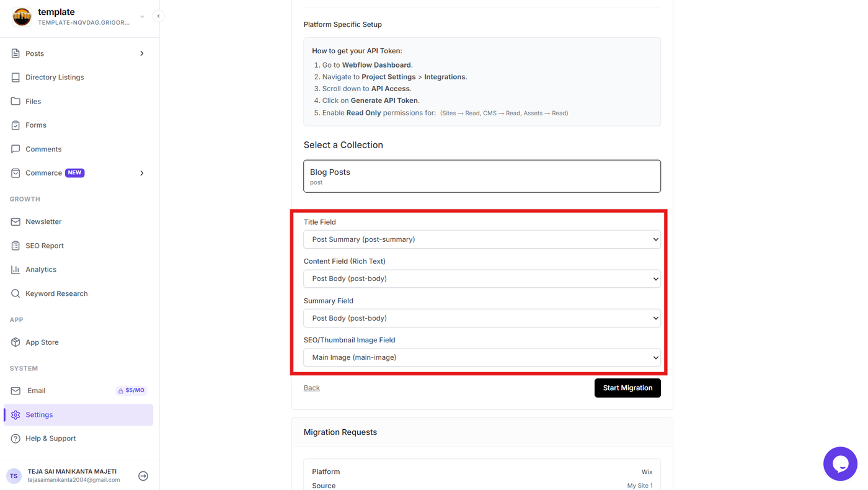This screenshot has height=490, width=868.
Task: Click the SEO Report clipboard icon
Action: [15, 246]
